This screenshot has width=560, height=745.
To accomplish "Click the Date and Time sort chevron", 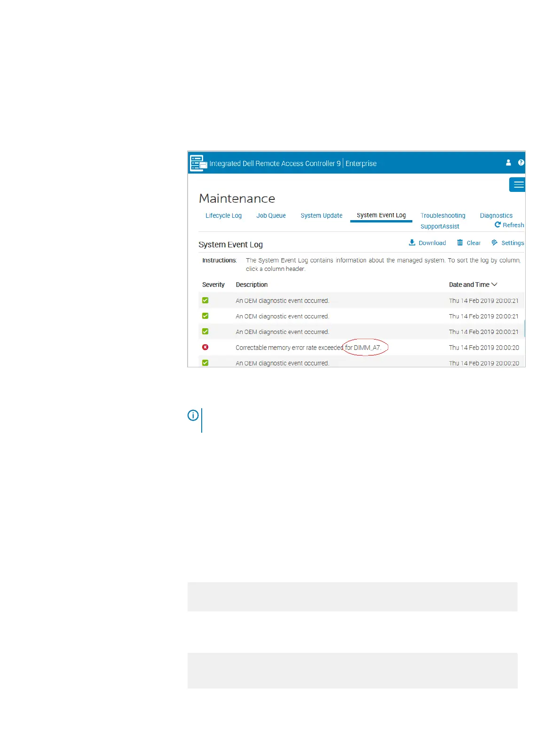I will coord(494,285).
